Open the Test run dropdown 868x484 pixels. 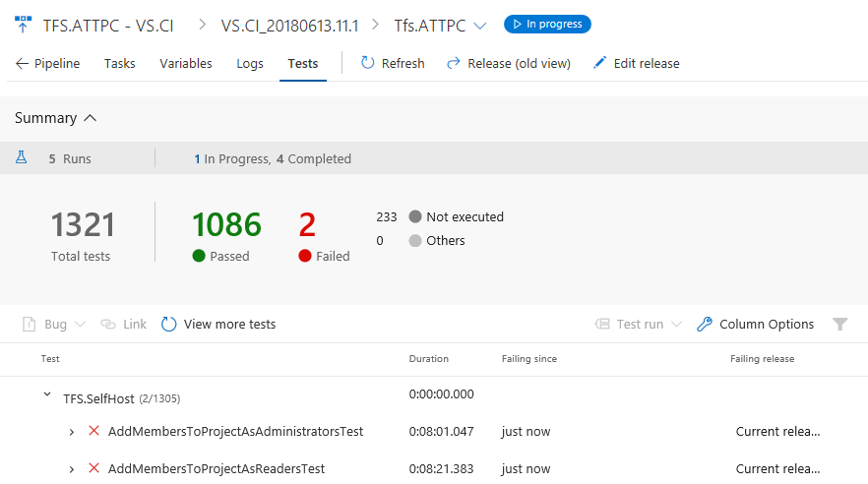tap(676, 324)
